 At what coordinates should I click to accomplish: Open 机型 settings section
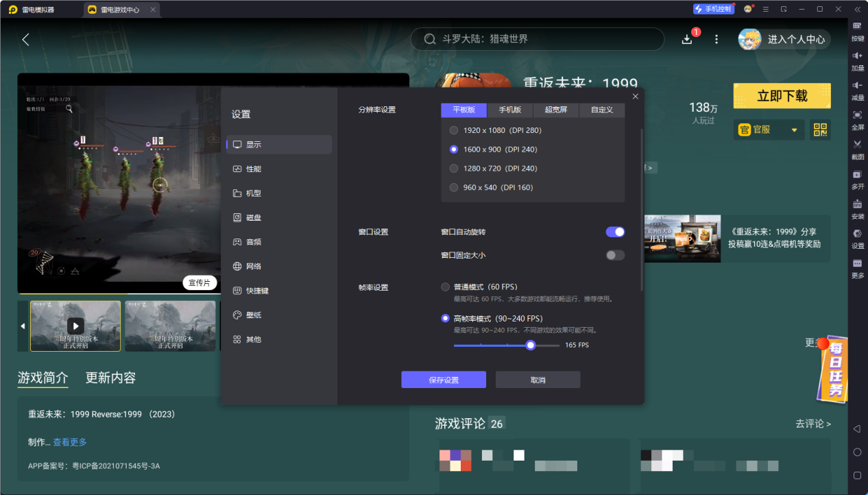[279, 193]
